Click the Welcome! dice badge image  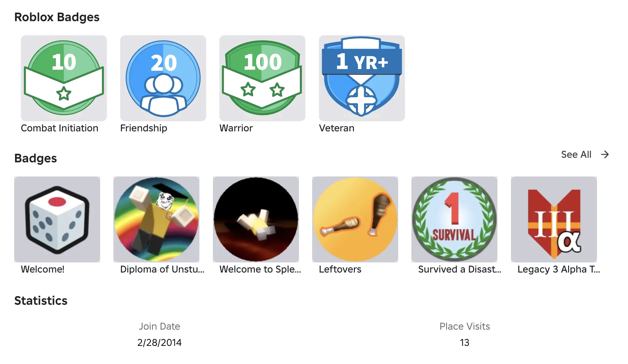pos(57,219)
